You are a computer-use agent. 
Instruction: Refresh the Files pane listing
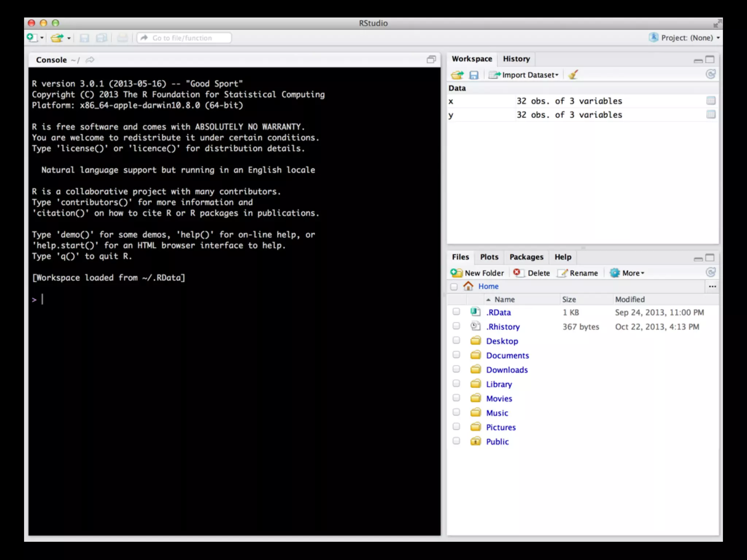[710, 272]
